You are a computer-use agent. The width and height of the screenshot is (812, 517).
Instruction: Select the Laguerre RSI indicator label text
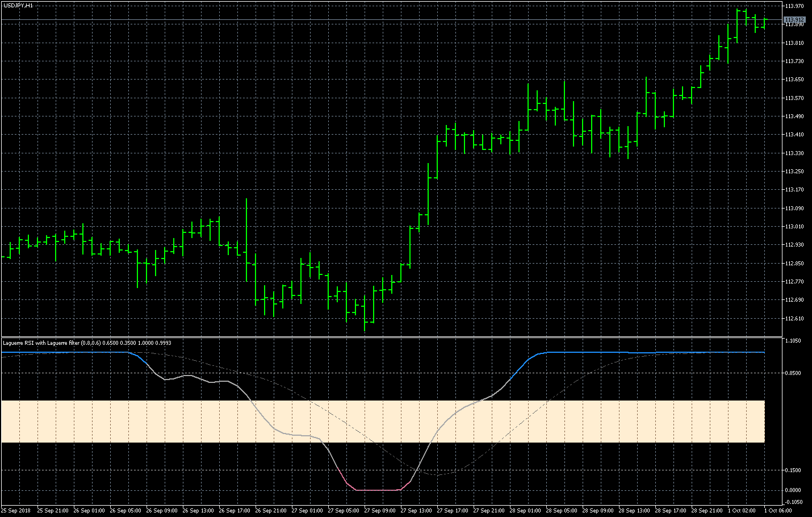[x=87, y=343]
